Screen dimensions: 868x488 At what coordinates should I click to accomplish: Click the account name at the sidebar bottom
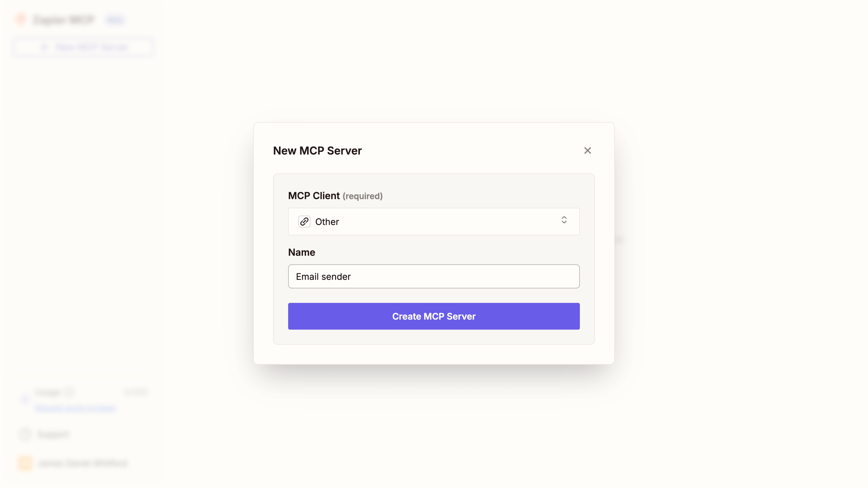[x=82, y=463]
